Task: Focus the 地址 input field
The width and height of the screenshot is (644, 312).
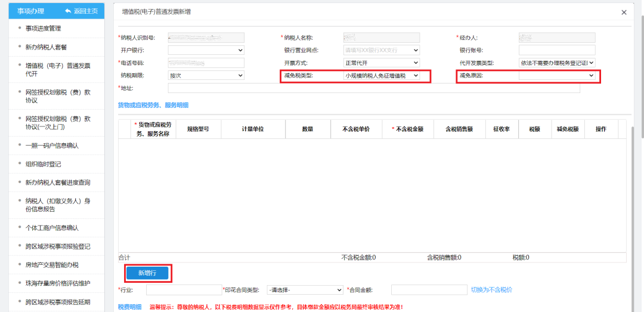Action: 374,88
